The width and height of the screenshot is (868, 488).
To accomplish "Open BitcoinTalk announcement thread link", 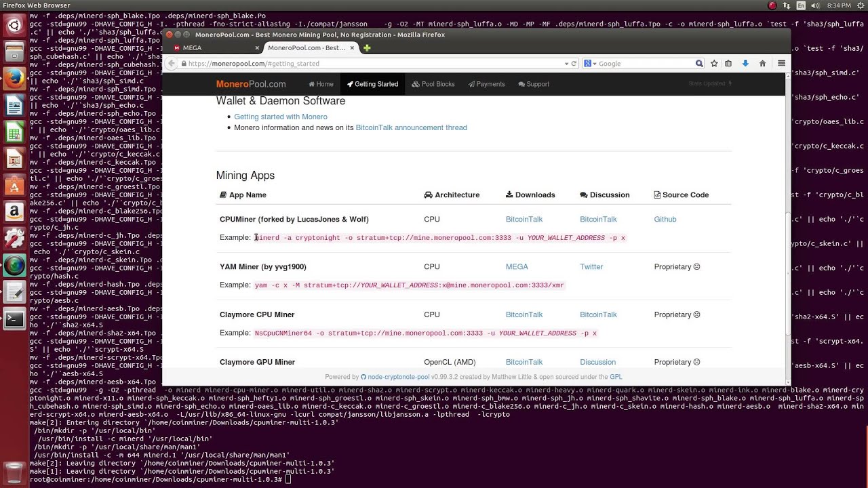I will pyautogui.click(x=411, y=127).
